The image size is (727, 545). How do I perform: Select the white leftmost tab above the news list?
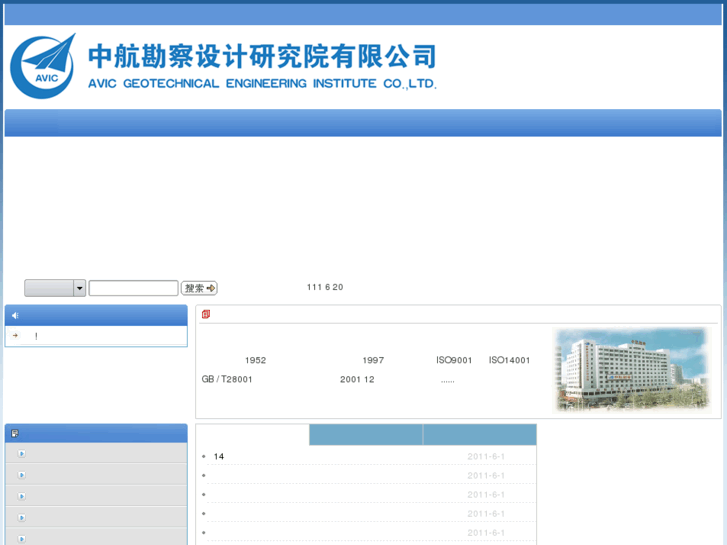[x=253, y=435]
